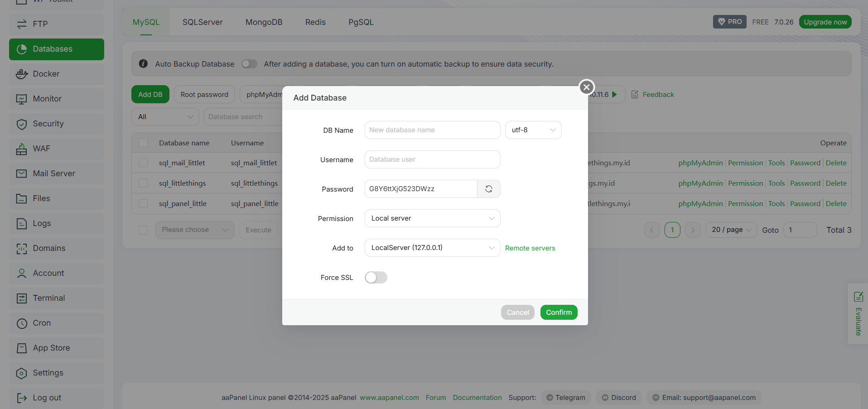Open Settings gear icon
Screen dimensions: 868x409
[21, 373]
